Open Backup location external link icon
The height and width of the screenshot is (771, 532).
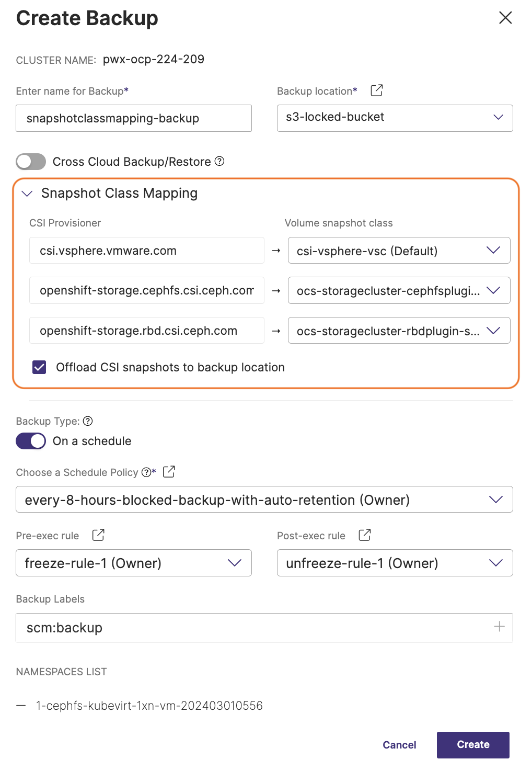click(x=376, y=90)
